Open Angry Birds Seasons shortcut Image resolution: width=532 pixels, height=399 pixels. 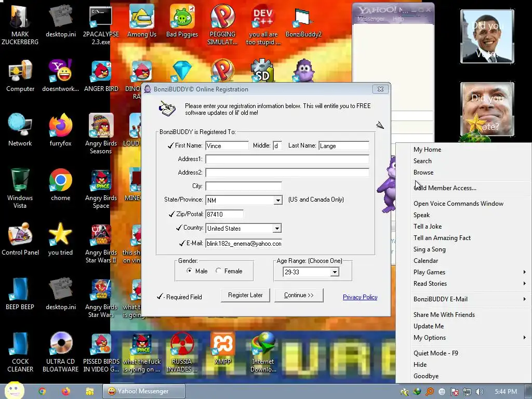[101, 133]
